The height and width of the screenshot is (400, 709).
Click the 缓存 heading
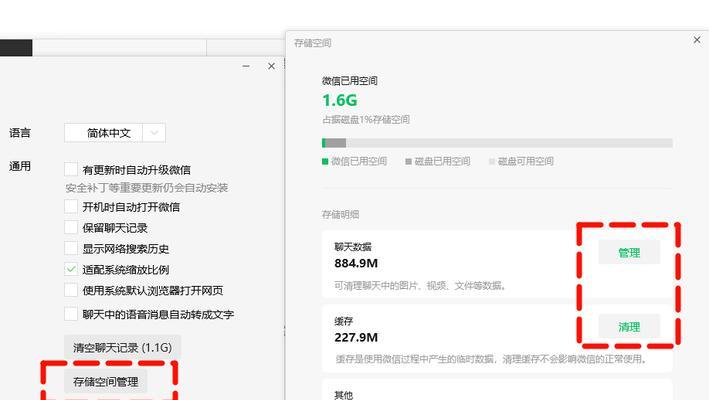click(344, 321)
